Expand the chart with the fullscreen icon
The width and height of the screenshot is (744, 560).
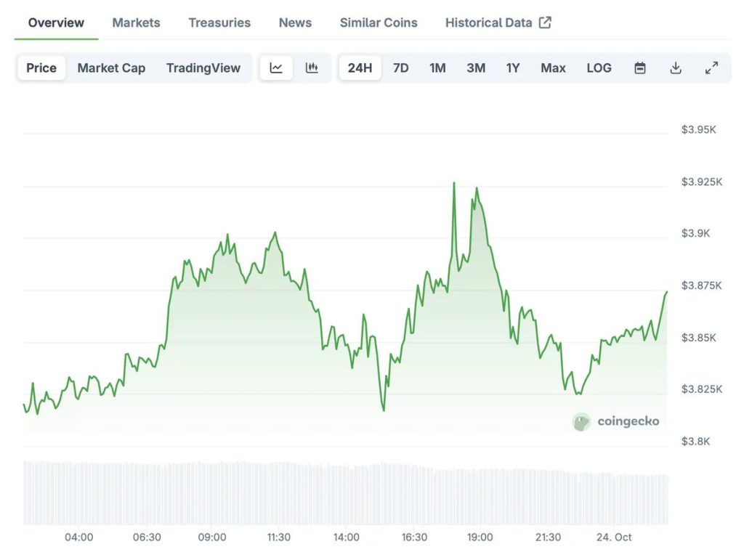[711, 68]
